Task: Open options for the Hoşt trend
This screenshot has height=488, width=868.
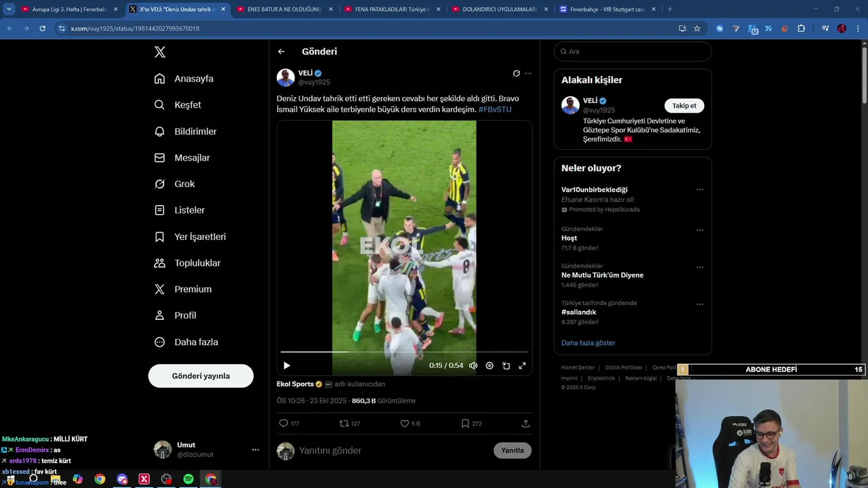Action: [x=700, y=230]
